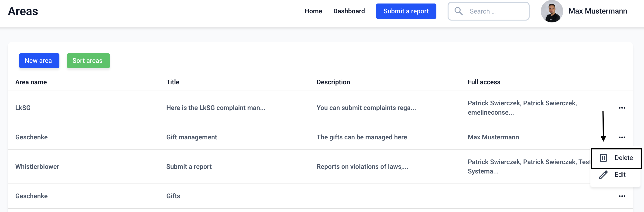644x212 pixels.
Task: Open three-dot menu for Gift management row
Action: pyautogui.click(x=622, y=137)
